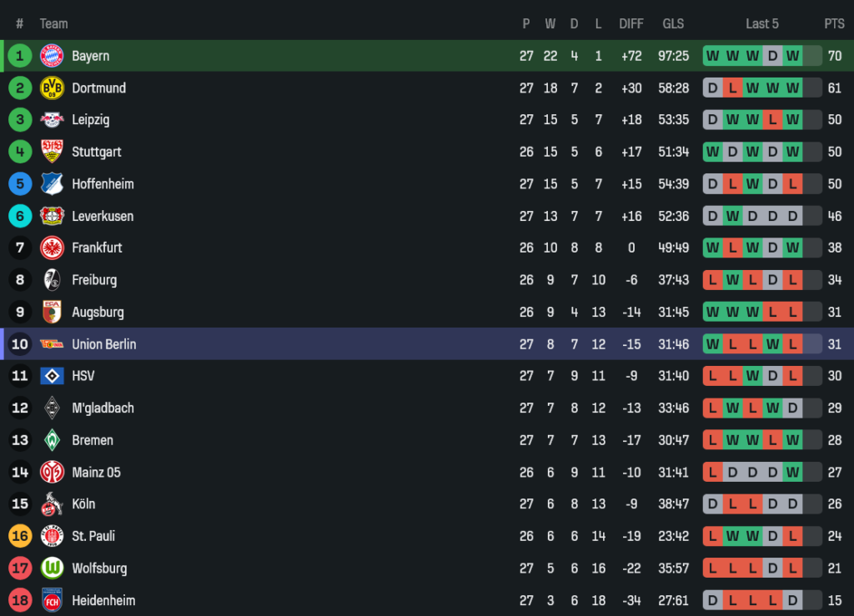The image size is (854, 616).
Task: Click the Wolfsburg club logo
Action: [52, 568]
